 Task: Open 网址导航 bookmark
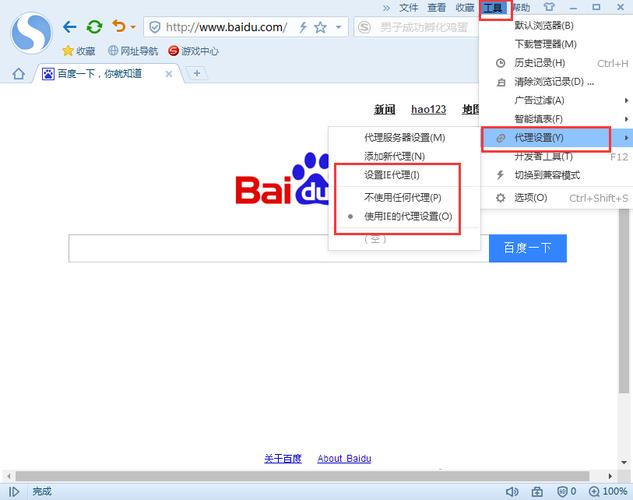tap(133, 51)
